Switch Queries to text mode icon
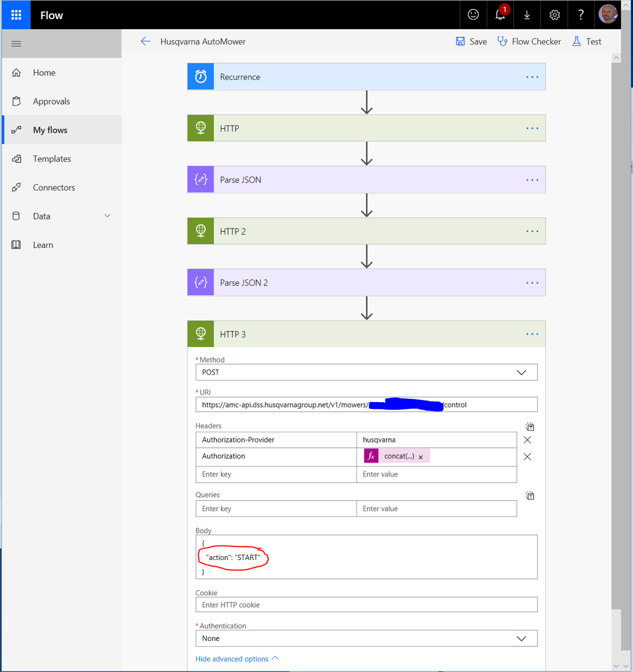The height and width of the screenshot is (672, 633). [x=530, y=496]
